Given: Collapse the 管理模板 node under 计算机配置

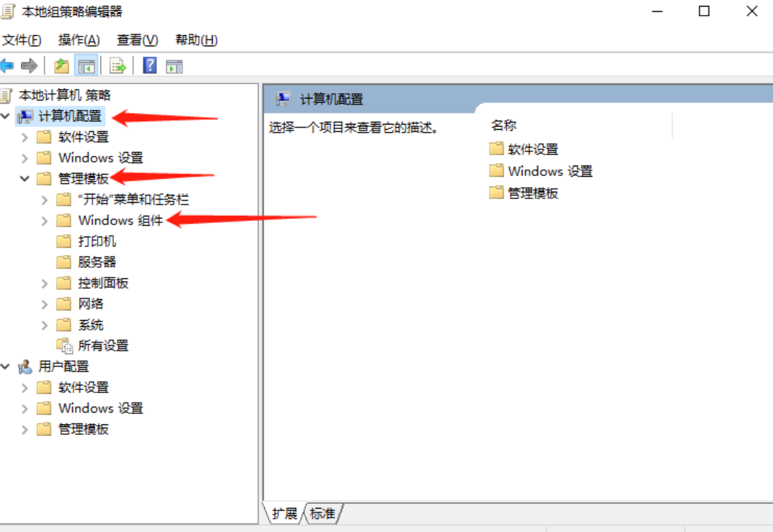Looking at the screenshot, I should [25, 179].
